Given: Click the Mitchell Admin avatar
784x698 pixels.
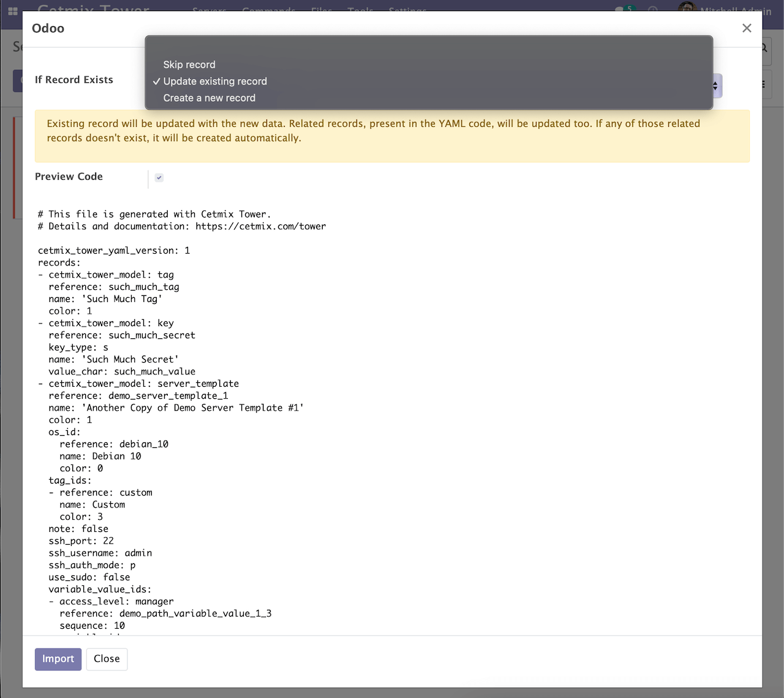Looking at the screenshot, I should click(x=687, y=9).
